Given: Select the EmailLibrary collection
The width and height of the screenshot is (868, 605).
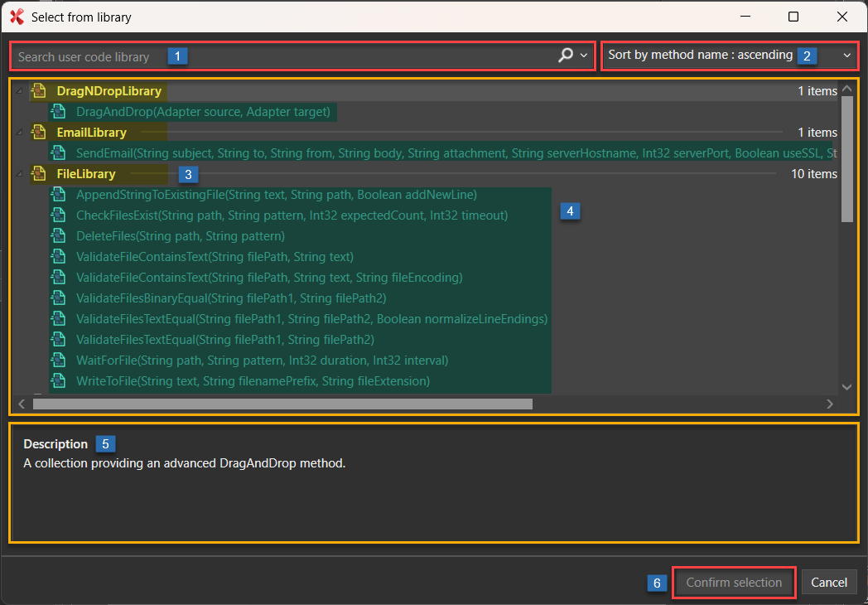Looking at the screenshot, I should (x=91, y=133).
